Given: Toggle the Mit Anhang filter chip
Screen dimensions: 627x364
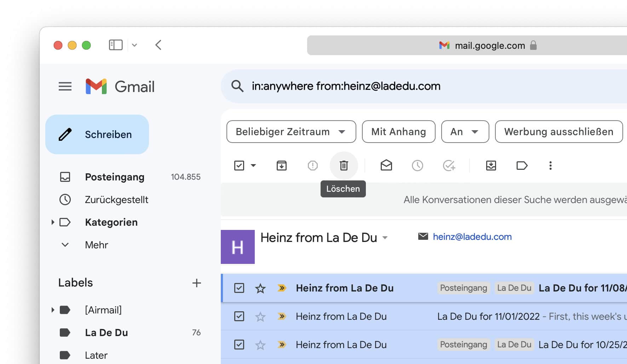Looking at the screenshot, I should tap(398, 132).
